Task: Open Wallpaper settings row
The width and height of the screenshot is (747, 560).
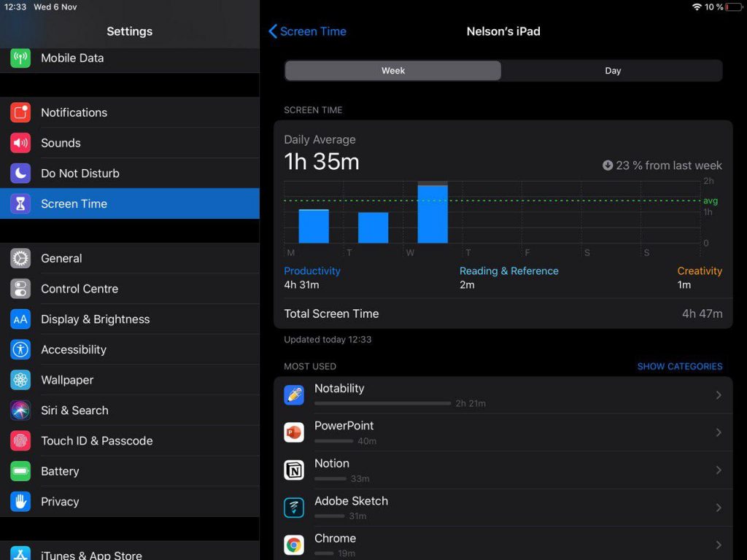Action: (x=130, y=380)
